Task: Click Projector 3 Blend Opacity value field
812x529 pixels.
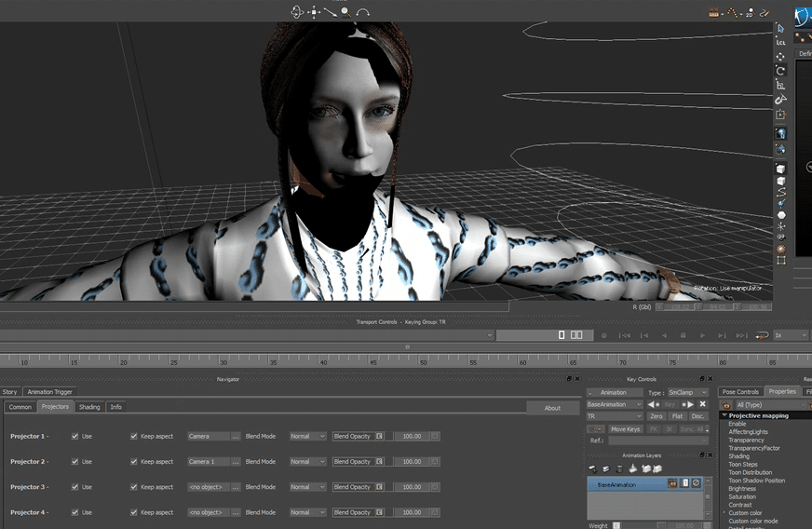Action: tap(411, 487)
